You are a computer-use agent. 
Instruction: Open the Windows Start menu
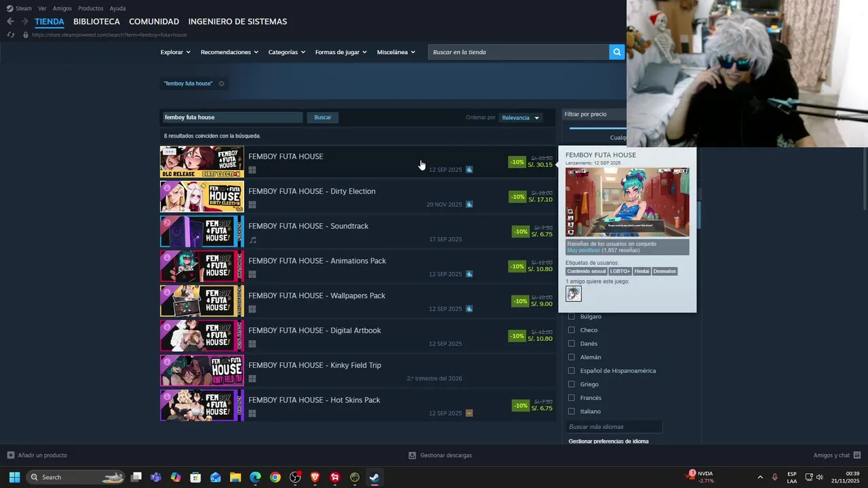14,477
